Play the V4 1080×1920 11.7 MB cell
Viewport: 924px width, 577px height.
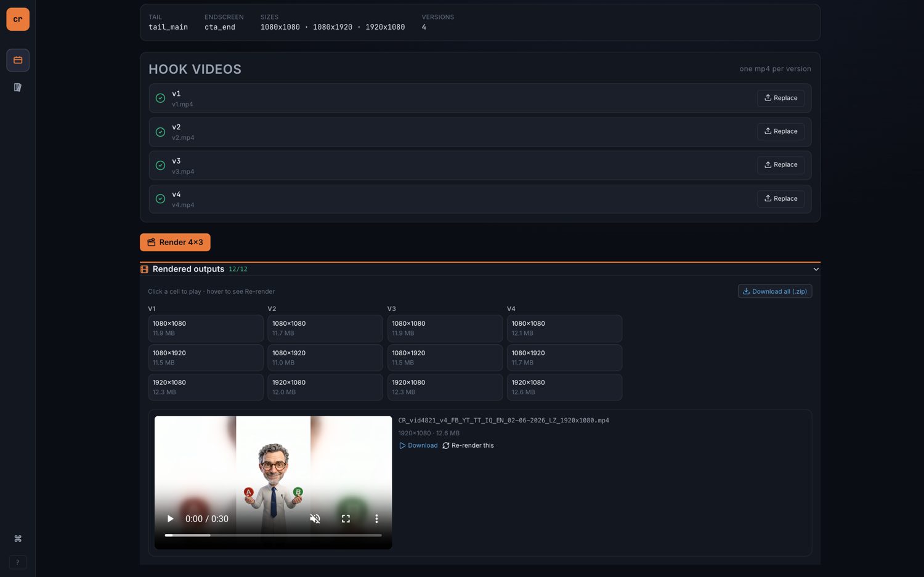(x=564, y=358)
